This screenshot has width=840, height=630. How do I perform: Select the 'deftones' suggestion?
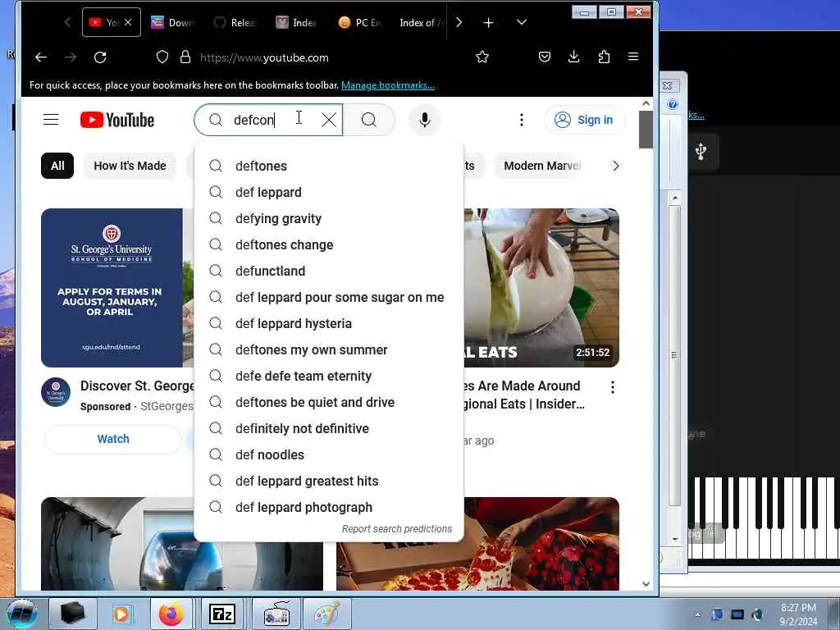tap(329, 166)
